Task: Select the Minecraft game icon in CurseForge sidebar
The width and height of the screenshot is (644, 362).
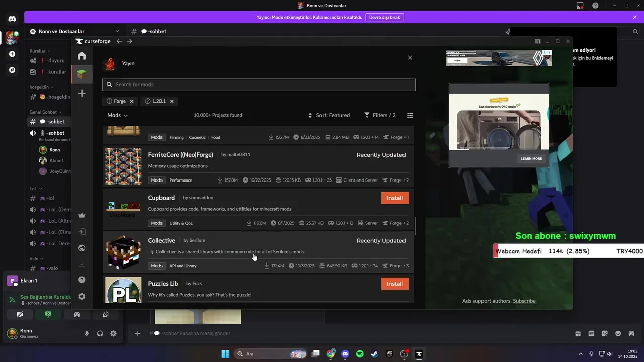Action: pos(82,74)
